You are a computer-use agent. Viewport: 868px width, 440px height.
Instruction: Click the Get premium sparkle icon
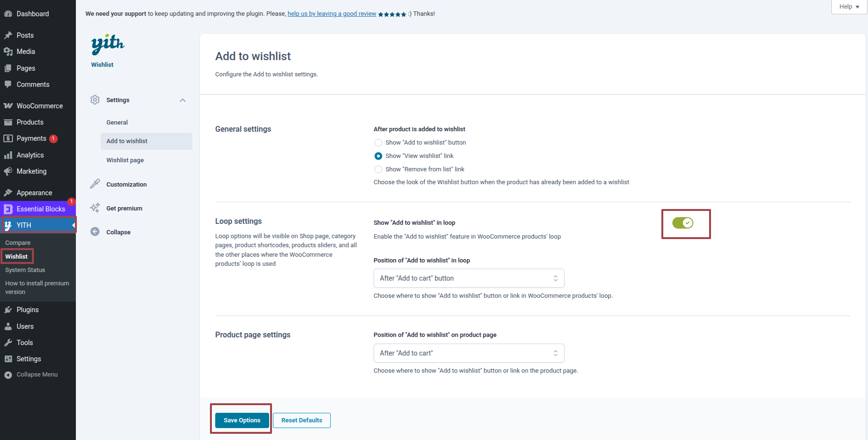click(x=95, y=208)
